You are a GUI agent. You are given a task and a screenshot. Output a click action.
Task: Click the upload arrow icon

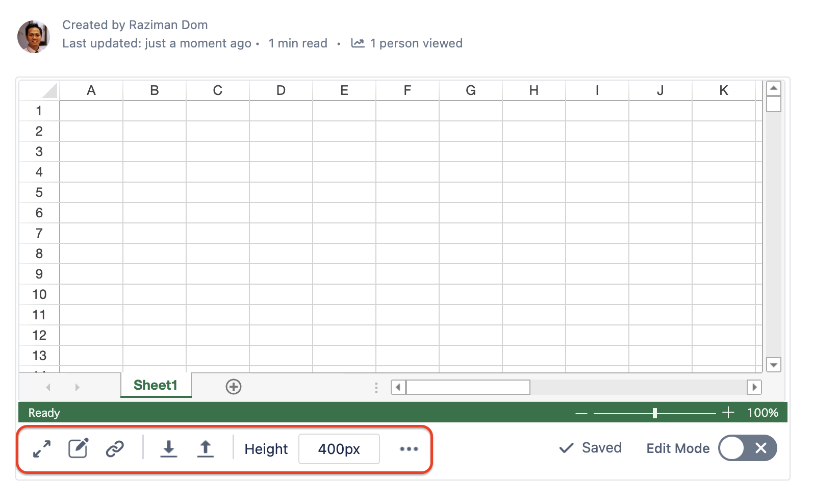(205, 449)
